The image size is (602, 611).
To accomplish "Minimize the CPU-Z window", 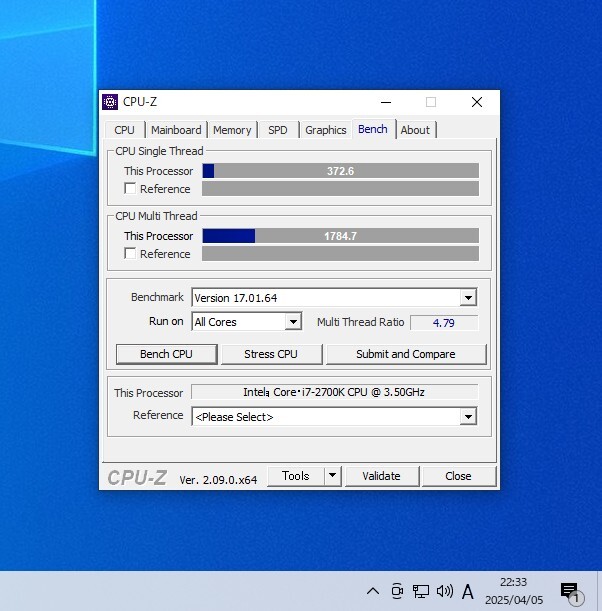I will [x=386, y=102].
